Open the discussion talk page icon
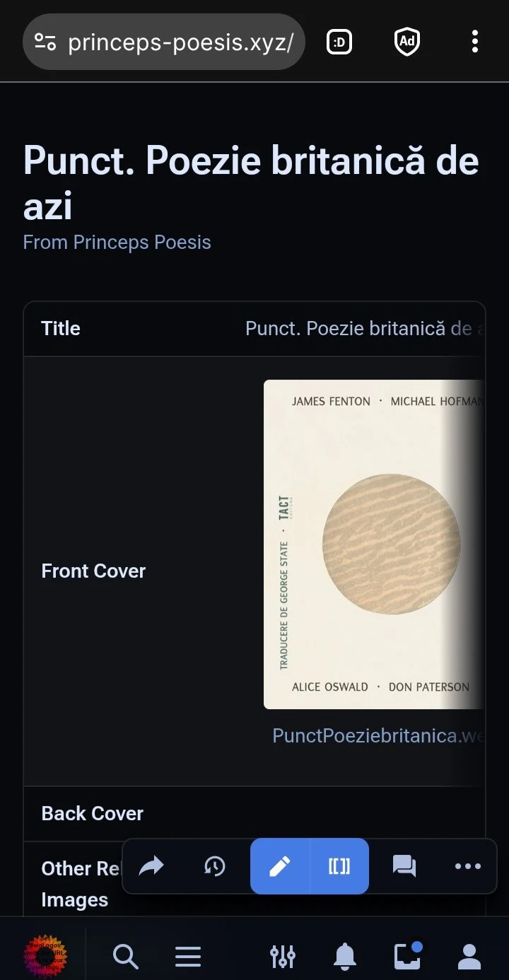This screenshot has width=509, height=980. (x=404, y=866)
